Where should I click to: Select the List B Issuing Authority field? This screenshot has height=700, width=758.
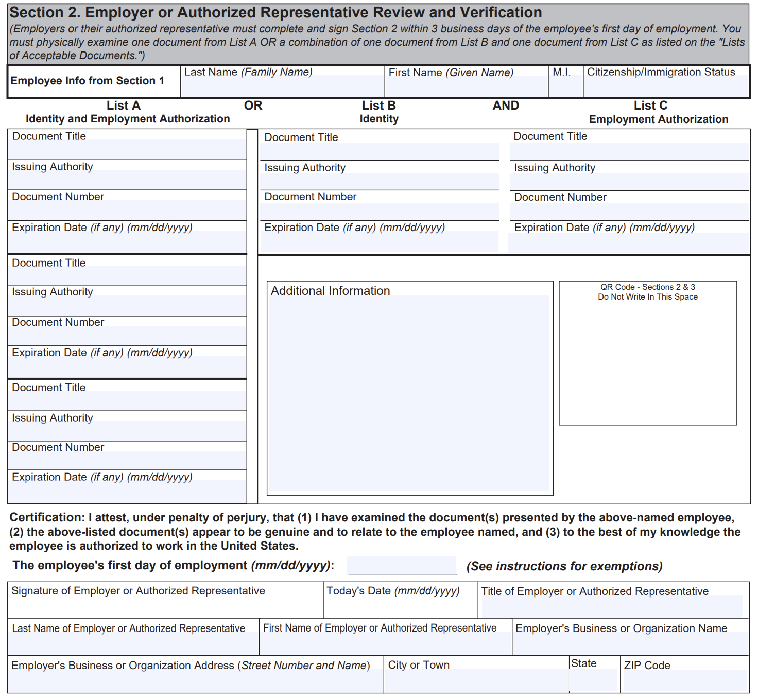point(380,182)
